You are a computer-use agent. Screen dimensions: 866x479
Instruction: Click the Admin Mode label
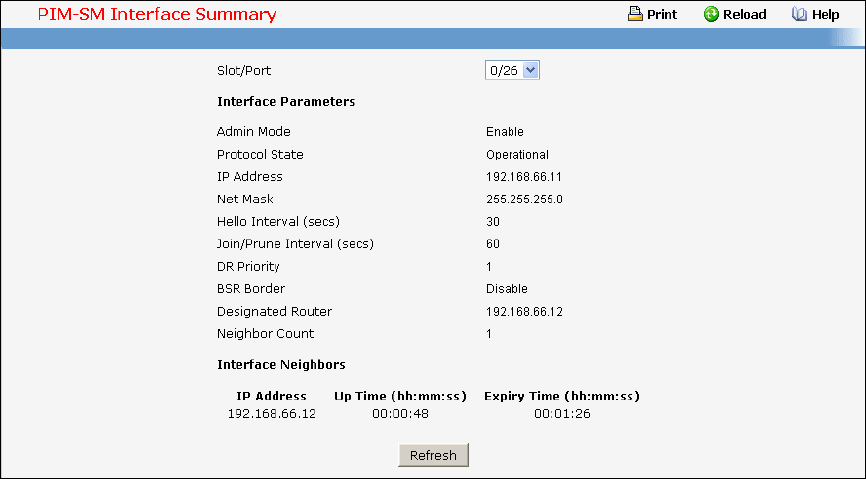(x=254, y=131)
